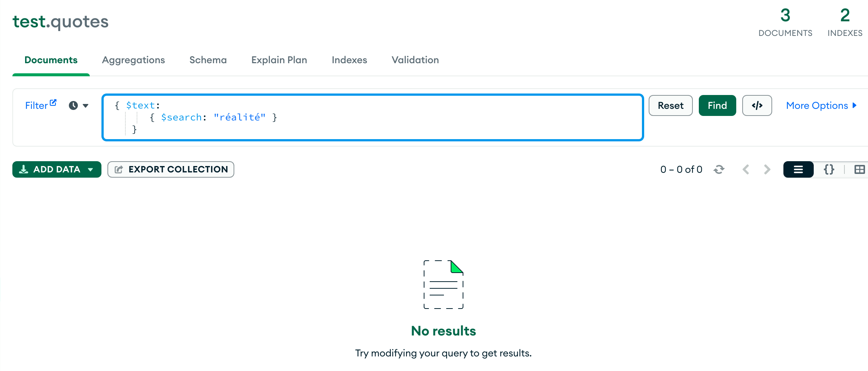Screen dimensions: 868x371
Task: Go to previous page of documents
Action: coord(746,169)
